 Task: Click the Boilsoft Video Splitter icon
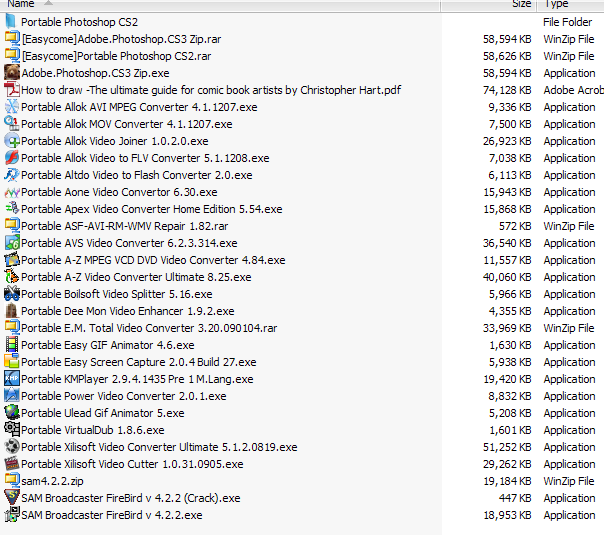[12, 293]
